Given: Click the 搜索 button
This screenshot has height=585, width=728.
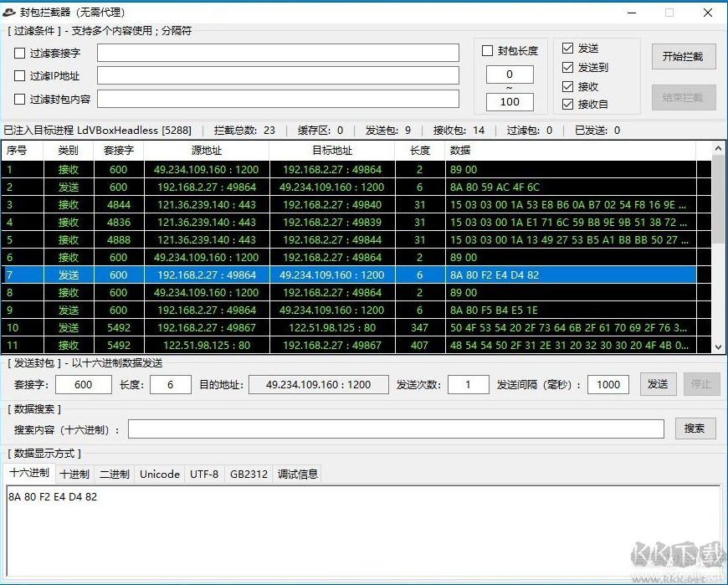Looking at the screenshot, I should point(695,428).
